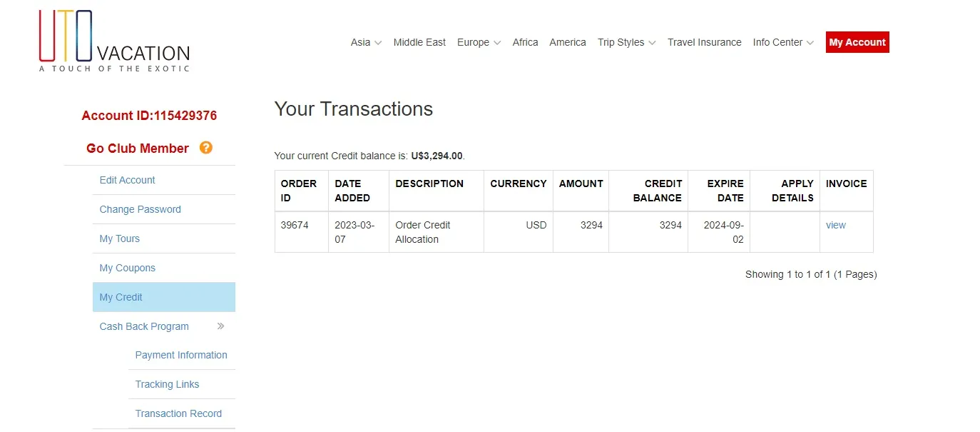Expand the Cash Back Program chevron

[x=220, y=326]
